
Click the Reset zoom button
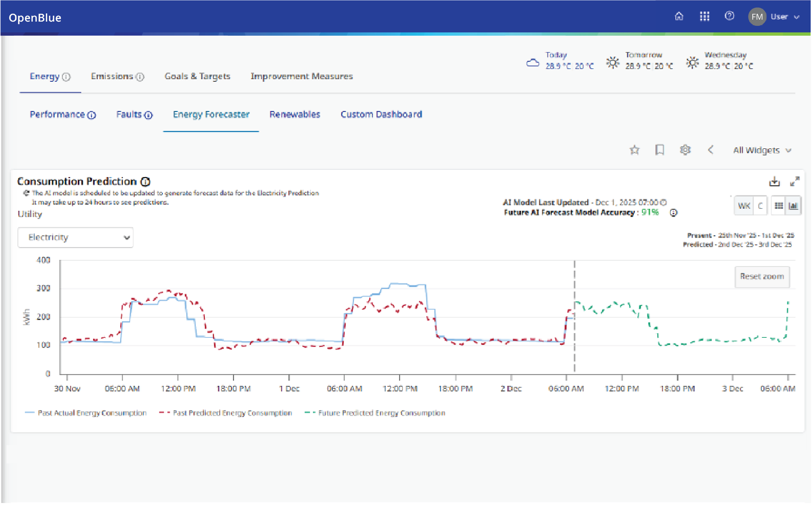(763, 277)
